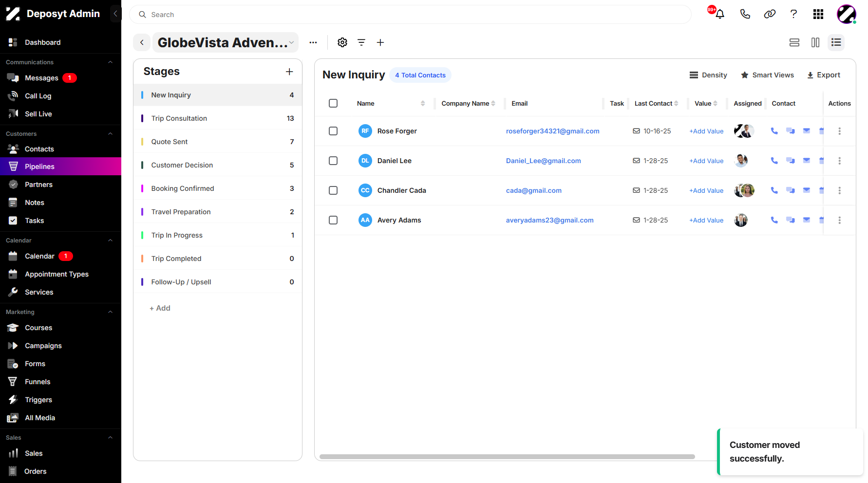Open the phone dialer icon in header
The image size is (868, 483).
tap(745, 14)
